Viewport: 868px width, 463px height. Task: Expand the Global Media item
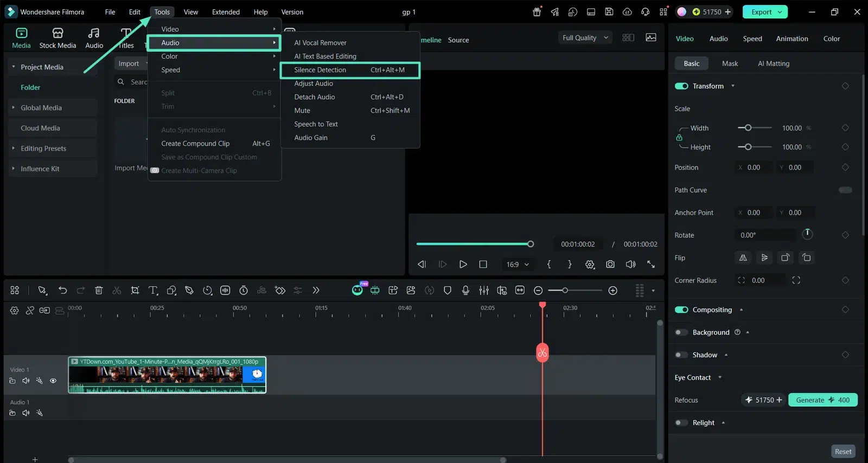coord(14,107)
